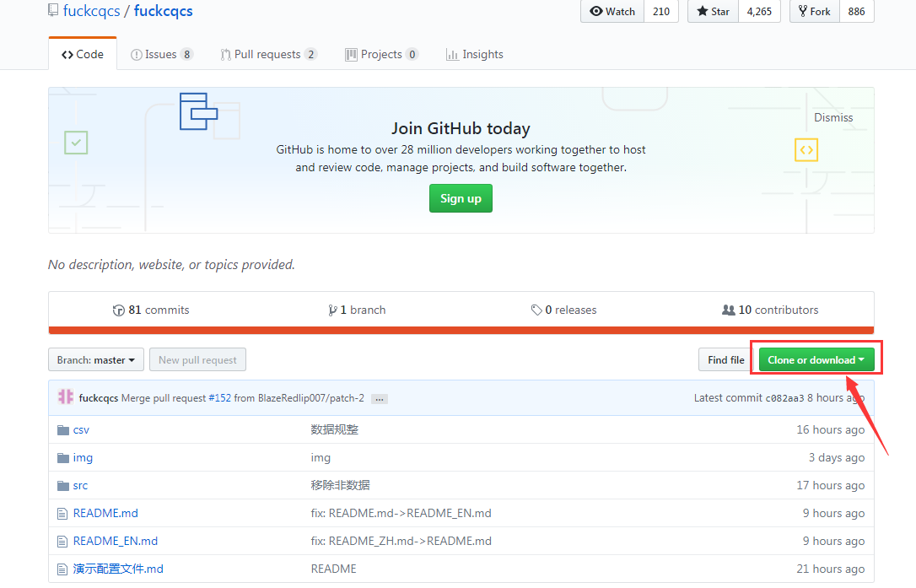916x588 pixels.
Task: Click the Watch button
Action: (612, 11)
